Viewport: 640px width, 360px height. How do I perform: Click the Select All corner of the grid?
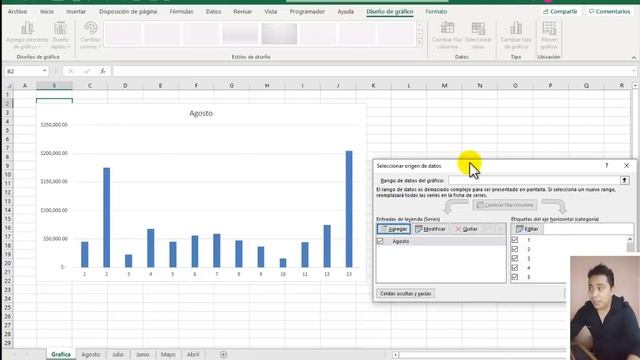click(9, 85)
